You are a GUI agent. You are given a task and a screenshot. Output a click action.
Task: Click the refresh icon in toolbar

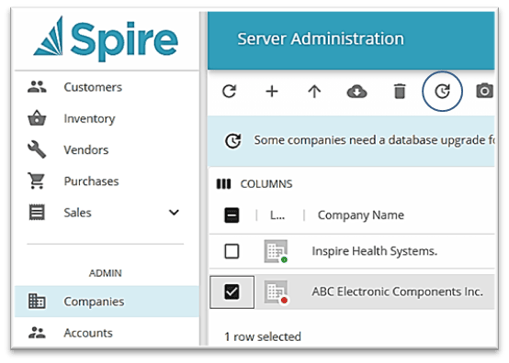point(229,91)
